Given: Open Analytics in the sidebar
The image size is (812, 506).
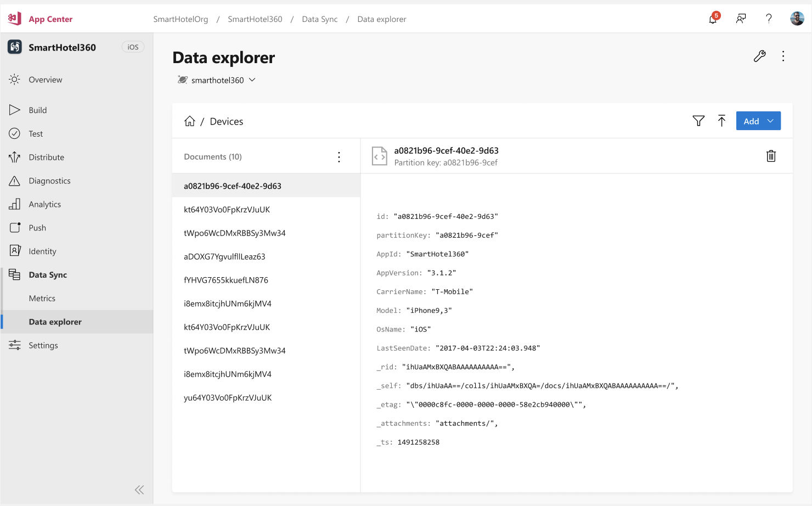Looking at the screenshot, I should 77,205.
